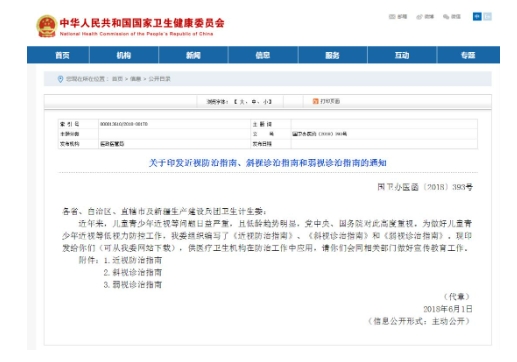
Task: Click the （代章） signature text
Action: pos(457,297)
